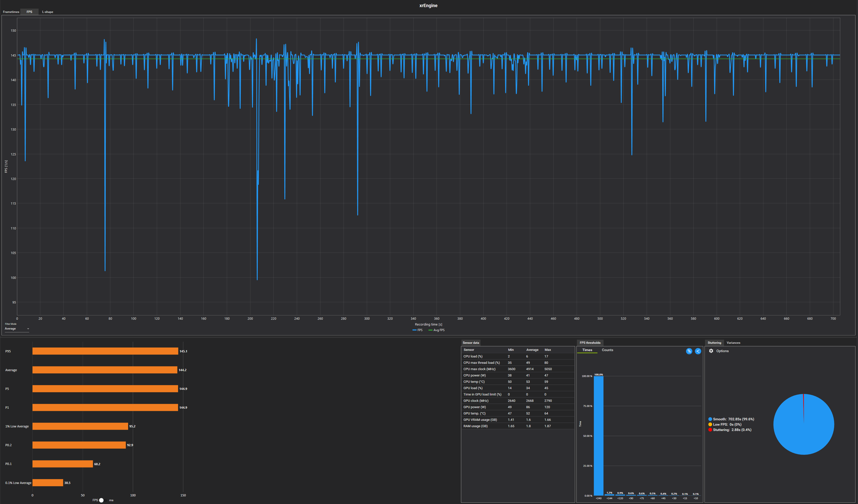Click the Sensor data panel tab
The height and width of the screenshot is (504, 858).
click(471, 343)
